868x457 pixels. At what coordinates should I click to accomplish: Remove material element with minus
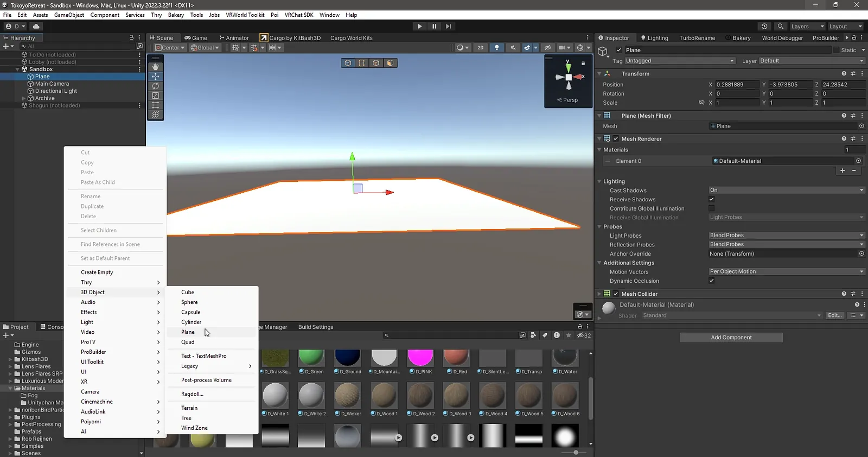pyautogui.click(x=854, y=170)
